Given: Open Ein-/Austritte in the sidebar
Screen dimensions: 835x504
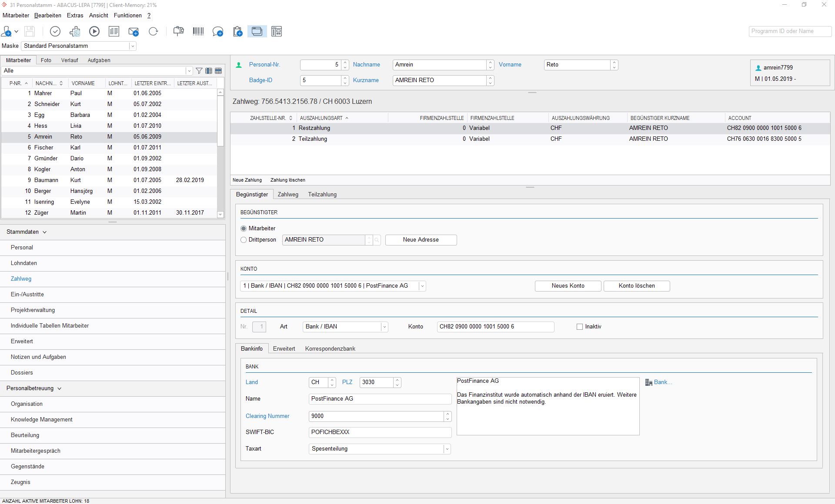Looking at the screenshot, I should coord(113,295).
